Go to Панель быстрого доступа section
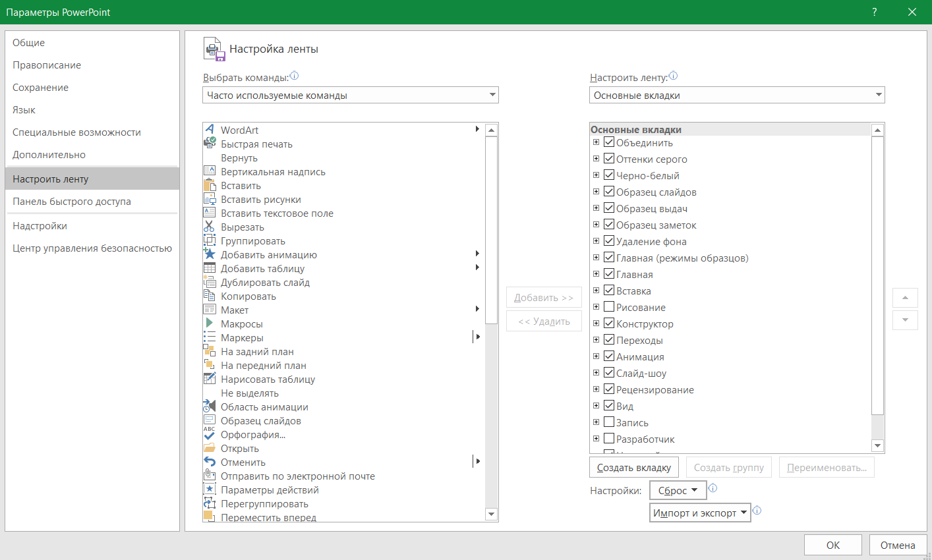The image size is (932, 560). click(72, 202)
